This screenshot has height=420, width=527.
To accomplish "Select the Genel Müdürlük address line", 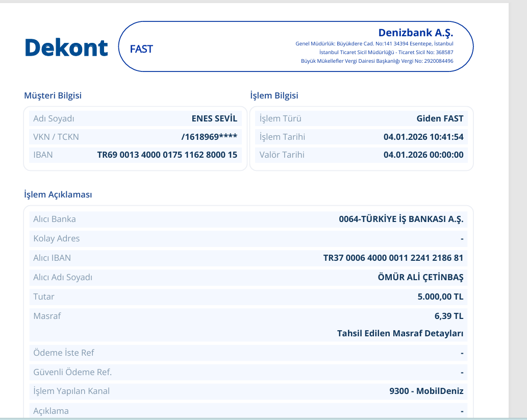I will click(374, 44).
